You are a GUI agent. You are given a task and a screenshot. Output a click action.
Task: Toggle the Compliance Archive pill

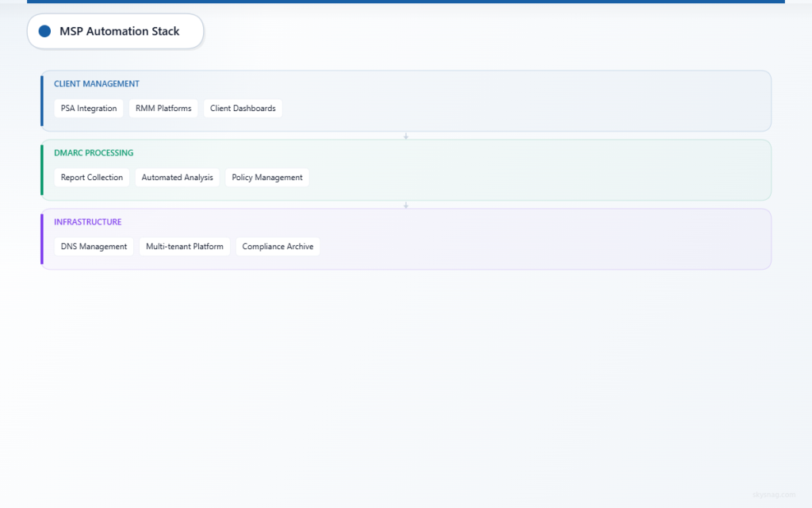(278, 246)
